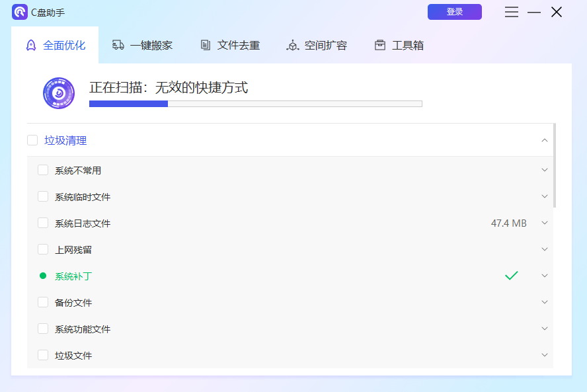The height and width of the screenshot is (392, 587).
Task: Switch to the 空间扩容 tab
Action: pyautogui.click(x=316, y=45)
